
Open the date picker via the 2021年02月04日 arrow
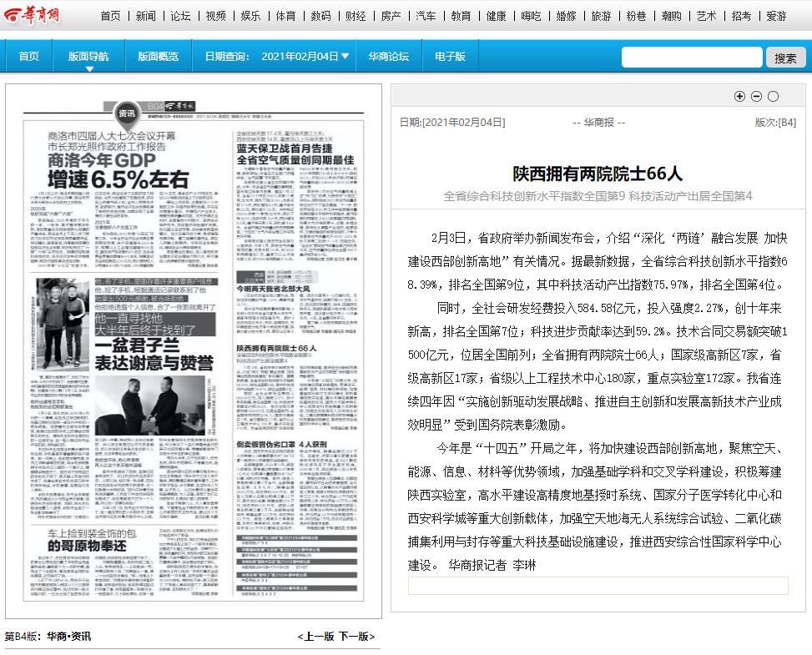pyautogui.click(x=345, y=57)
